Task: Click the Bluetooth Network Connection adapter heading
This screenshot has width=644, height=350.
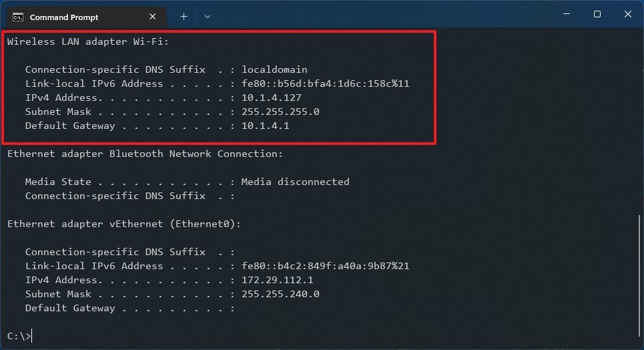Action: click(x=145, y=154)
